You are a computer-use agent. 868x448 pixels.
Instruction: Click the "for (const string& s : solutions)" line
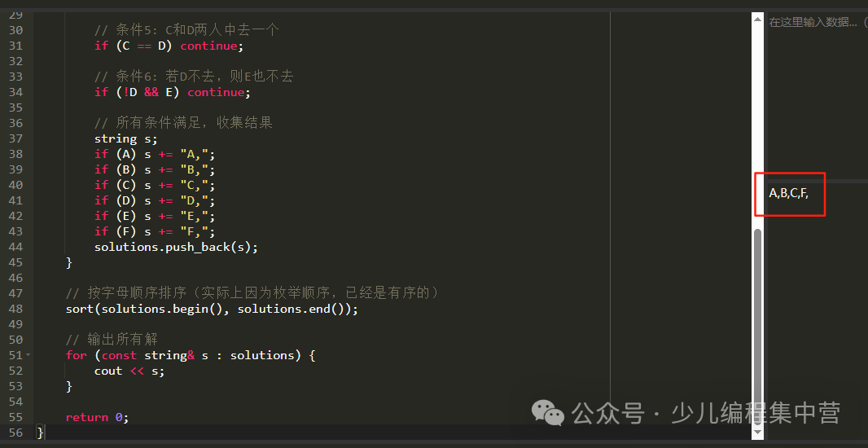191,355
